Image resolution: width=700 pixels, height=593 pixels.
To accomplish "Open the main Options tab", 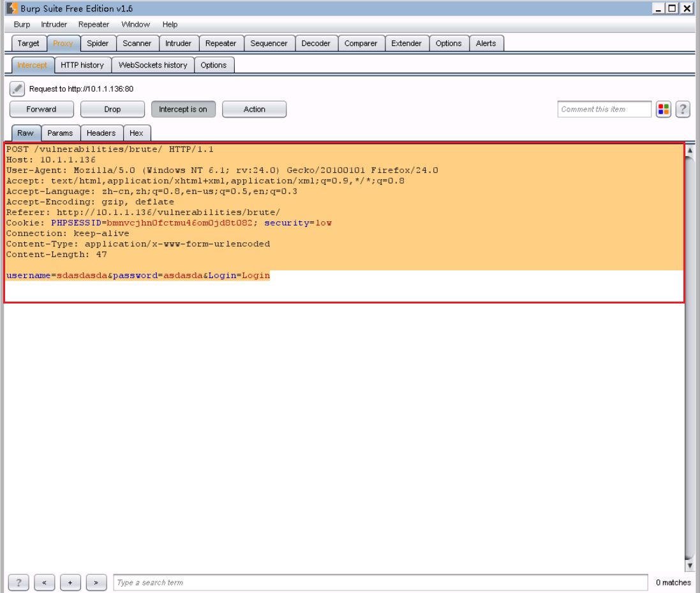I will 449,43.
